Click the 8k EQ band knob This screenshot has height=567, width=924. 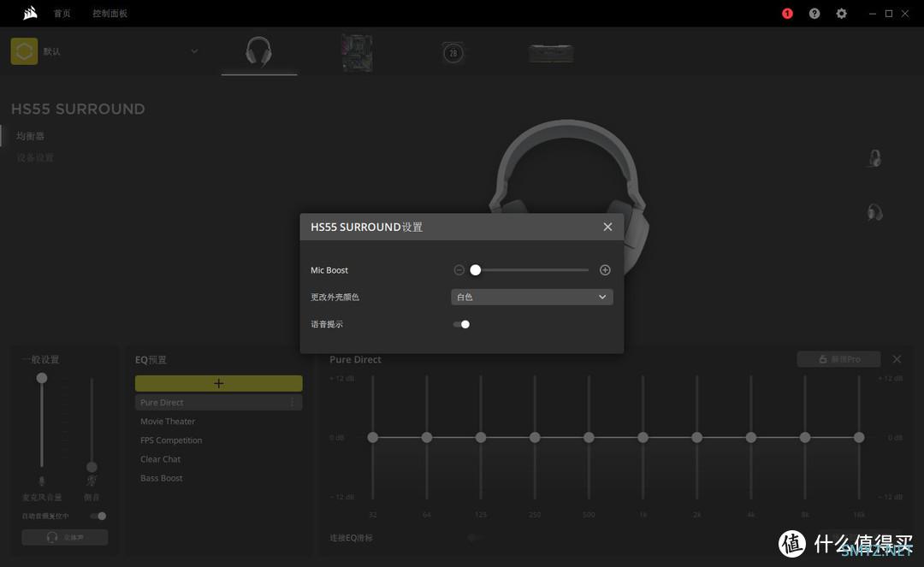point(805,438)
